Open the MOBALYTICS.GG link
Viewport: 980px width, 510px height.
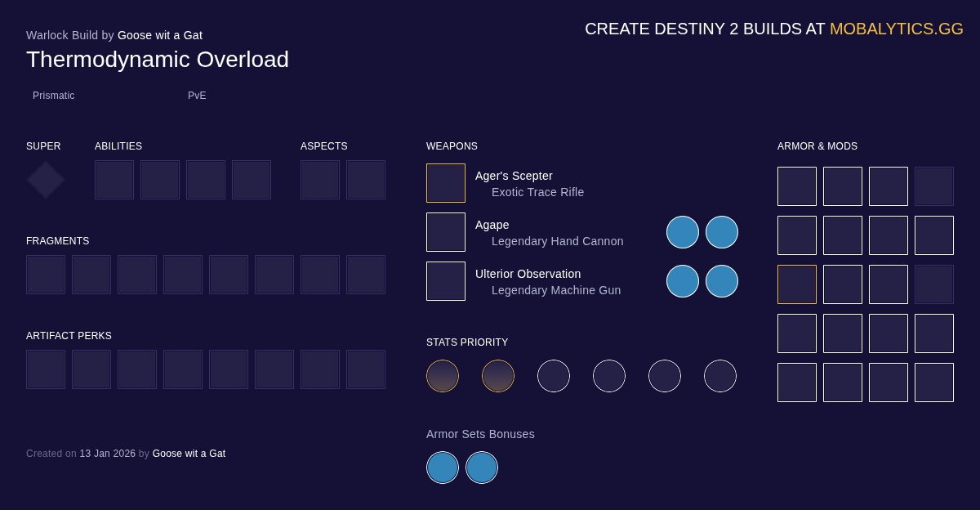(x=896, y=29)
